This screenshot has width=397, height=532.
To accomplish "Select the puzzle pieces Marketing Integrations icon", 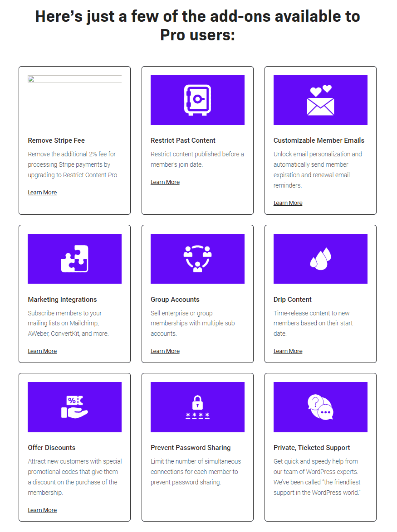I will (74, 258).
